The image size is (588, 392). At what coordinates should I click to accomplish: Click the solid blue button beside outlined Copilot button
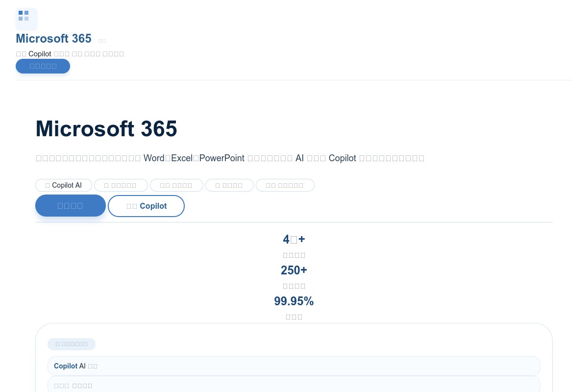tap(71, 205)
